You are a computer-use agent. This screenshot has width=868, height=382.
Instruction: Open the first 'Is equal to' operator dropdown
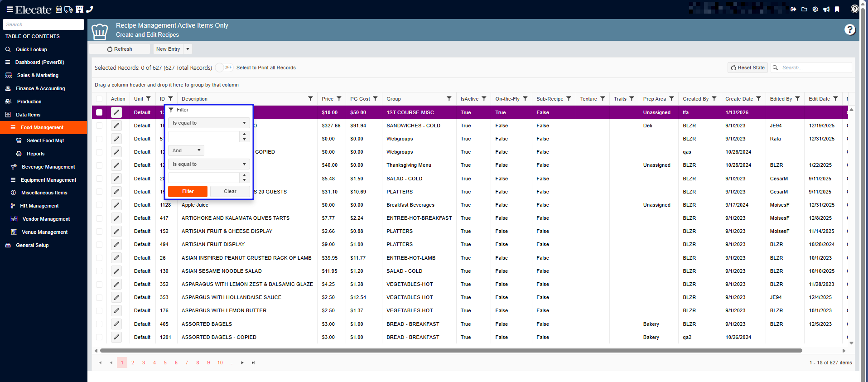point(209,123)
